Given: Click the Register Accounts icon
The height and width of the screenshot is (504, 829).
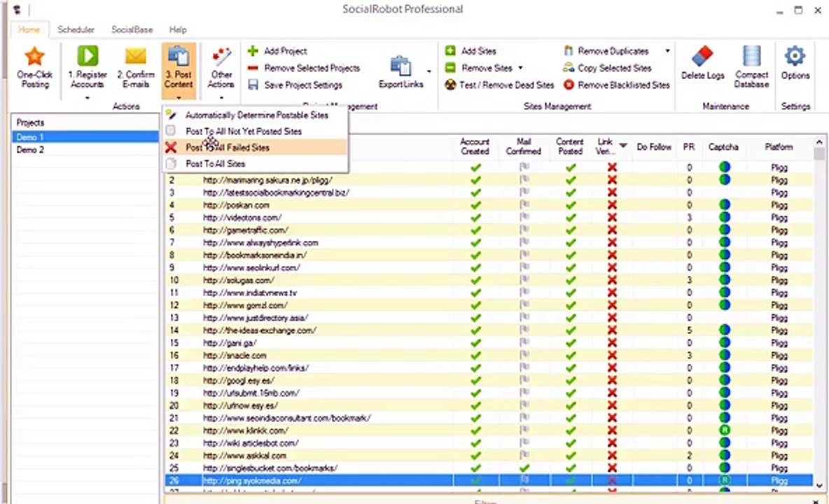Looking at the screenshot, I should 88,55.
